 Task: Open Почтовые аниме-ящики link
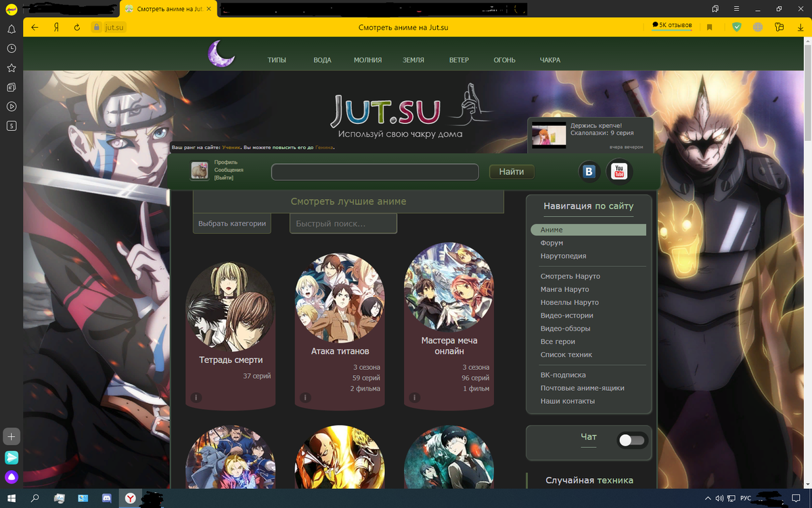coord(582,388)
